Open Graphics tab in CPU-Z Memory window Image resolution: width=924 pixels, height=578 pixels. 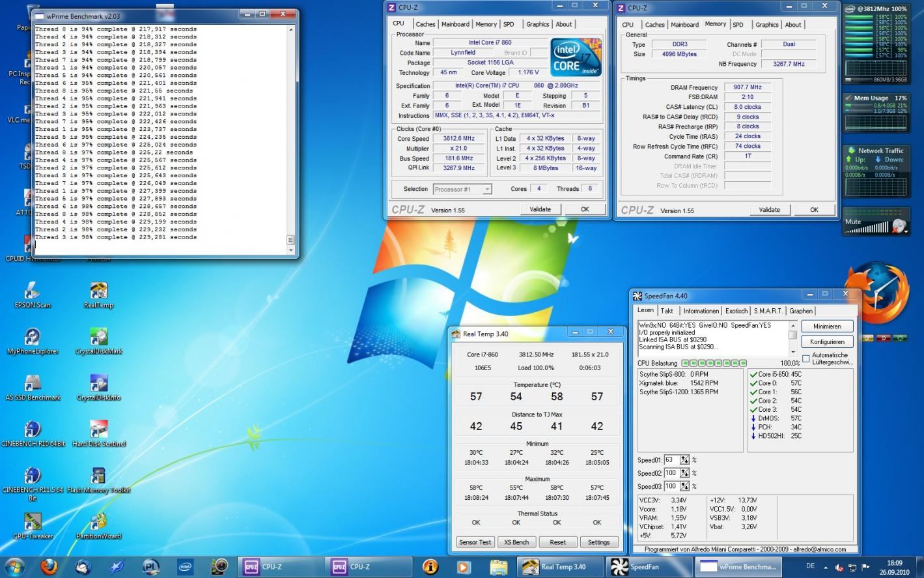click(766, 25)
